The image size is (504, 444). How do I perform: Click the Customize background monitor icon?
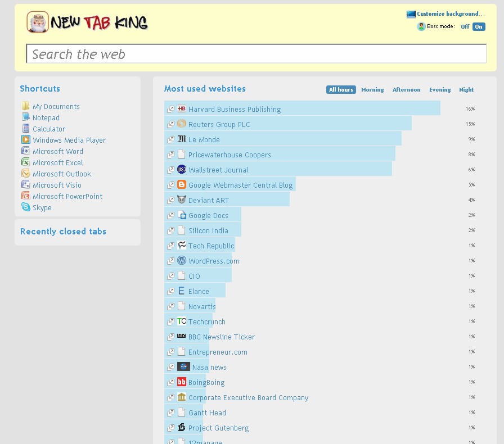tap(411, 14)
